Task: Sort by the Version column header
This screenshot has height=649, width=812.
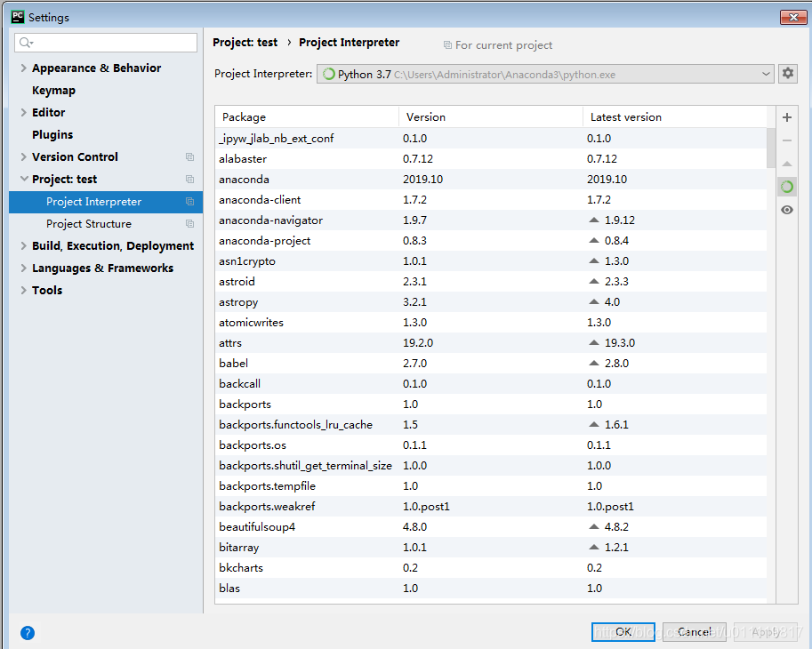Action: 491,117
